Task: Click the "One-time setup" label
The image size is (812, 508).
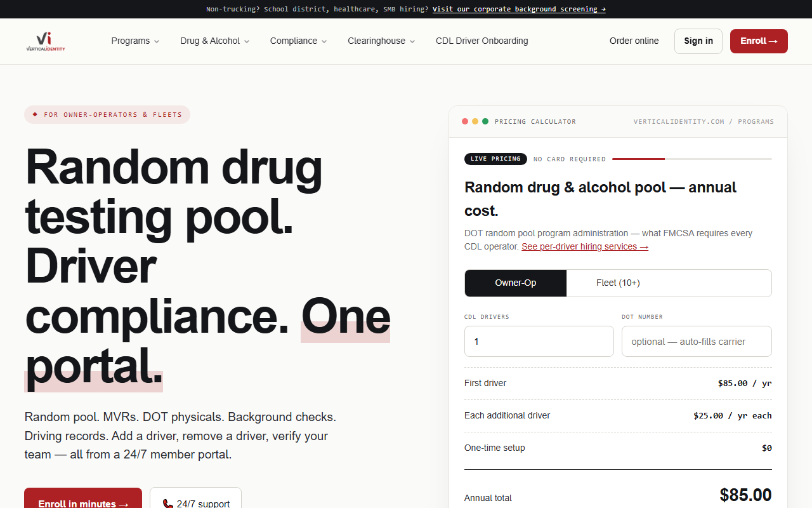Action: click(x=495, y=448)
